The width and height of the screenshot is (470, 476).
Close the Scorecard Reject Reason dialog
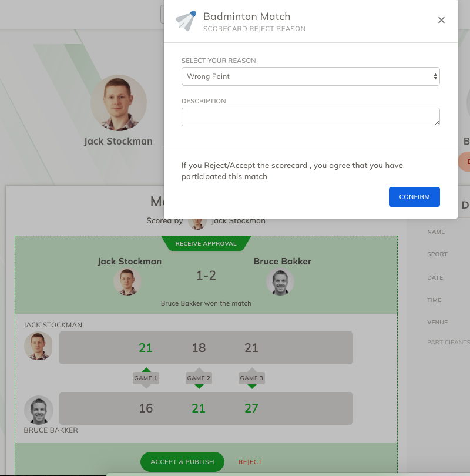[x=441, y=20]
